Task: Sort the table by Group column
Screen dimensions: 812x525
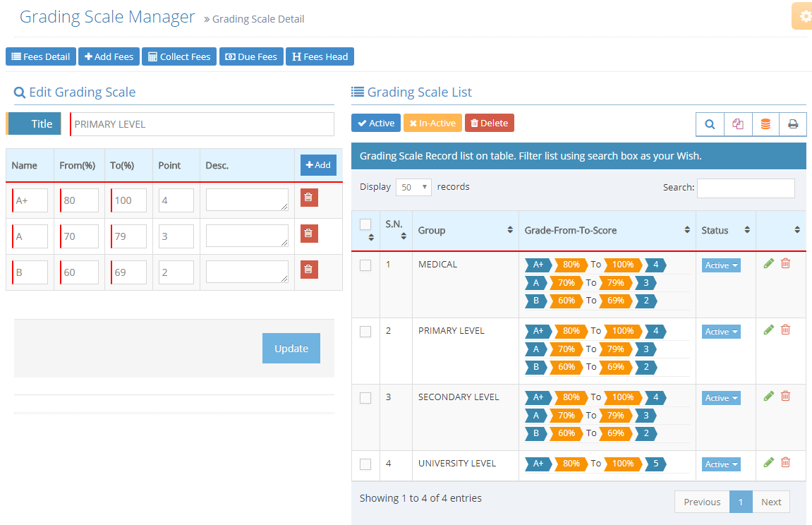Action: (466, 230)
